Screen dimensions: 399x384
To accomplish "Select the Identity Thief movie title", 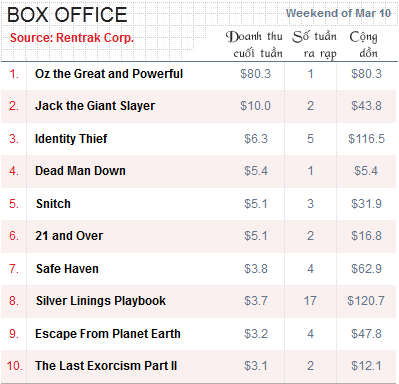I will (71, 138).
